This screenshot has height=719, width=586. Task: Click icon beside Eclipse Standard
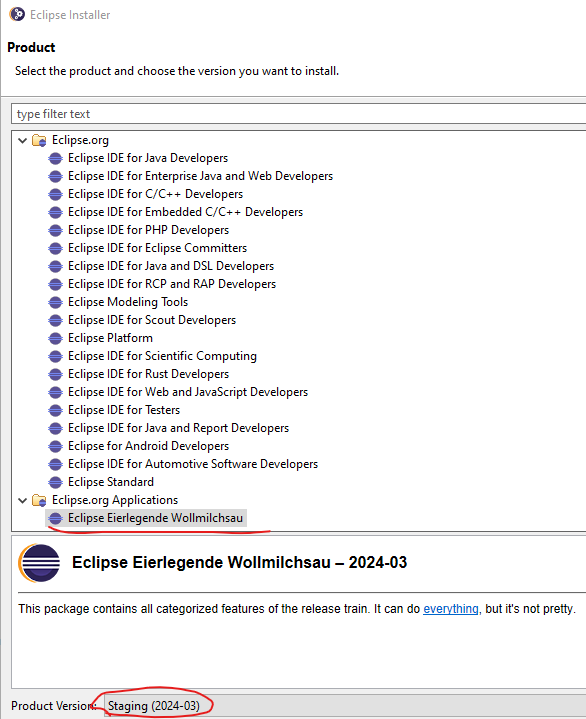55,482
